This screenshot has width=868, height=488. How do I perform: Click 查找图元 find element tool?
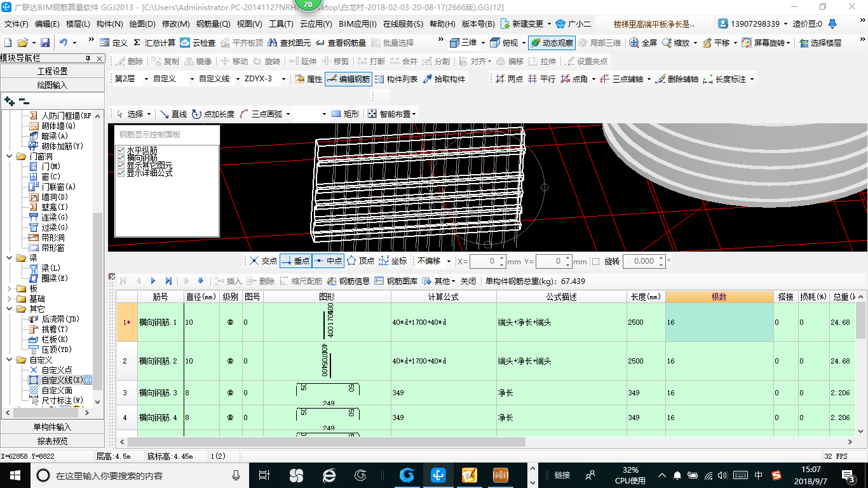pyautogui.click(x=289, y=43)
